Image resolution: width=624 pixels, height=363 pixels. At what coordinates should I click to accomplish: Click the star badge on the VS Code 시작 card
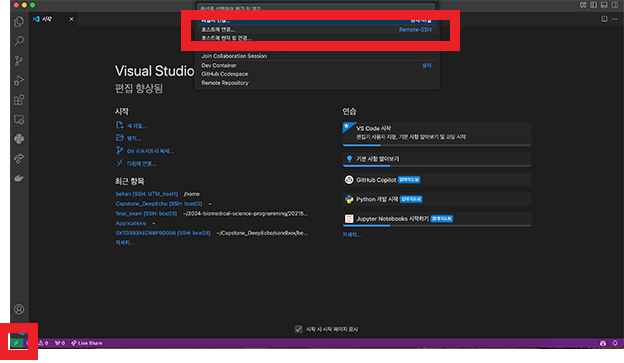[x=347, y=127]
